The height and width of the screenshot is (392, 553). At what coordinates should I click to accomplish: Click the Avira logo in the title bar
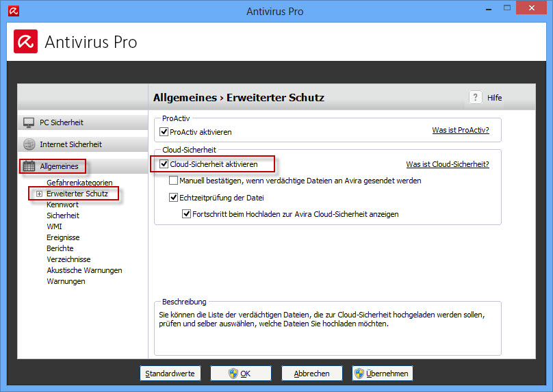click(x=14, y=11)
